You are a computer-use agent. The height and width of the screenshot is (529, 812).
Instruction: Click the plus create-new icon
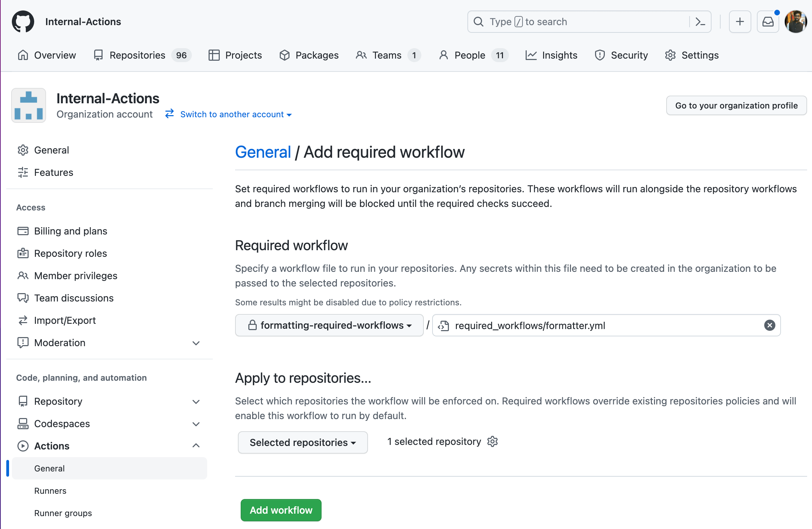tap(740, 22)
